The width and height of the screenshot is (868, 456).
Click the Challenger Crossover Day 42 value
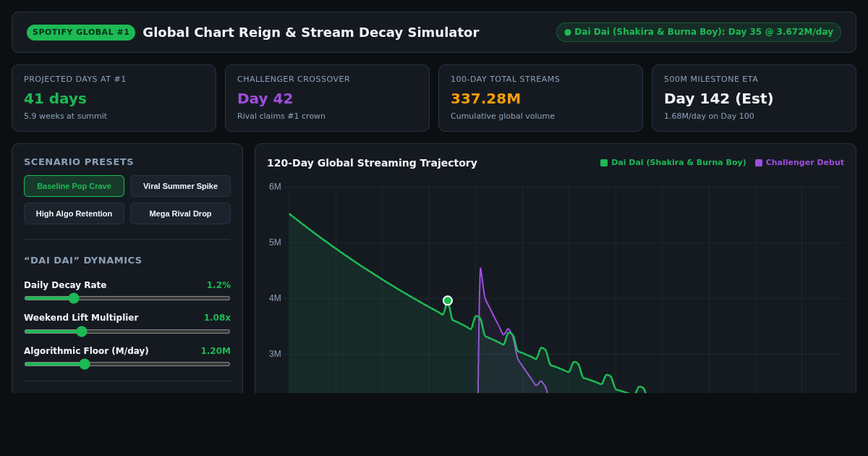pos(265,98)
